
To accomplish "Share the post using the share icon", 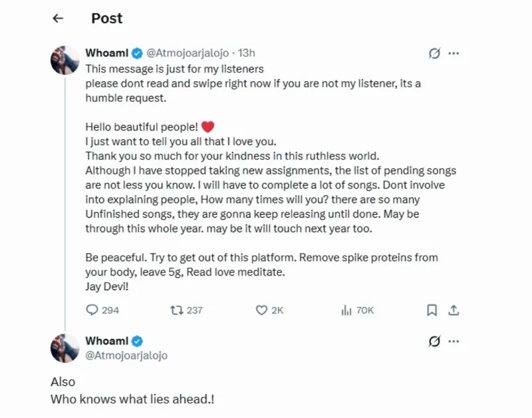I will 454,310.
